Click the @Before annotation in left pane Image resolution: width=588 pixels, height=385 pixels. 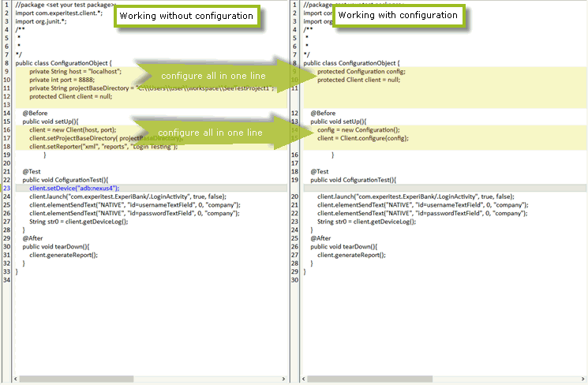[x=38, y=113]
